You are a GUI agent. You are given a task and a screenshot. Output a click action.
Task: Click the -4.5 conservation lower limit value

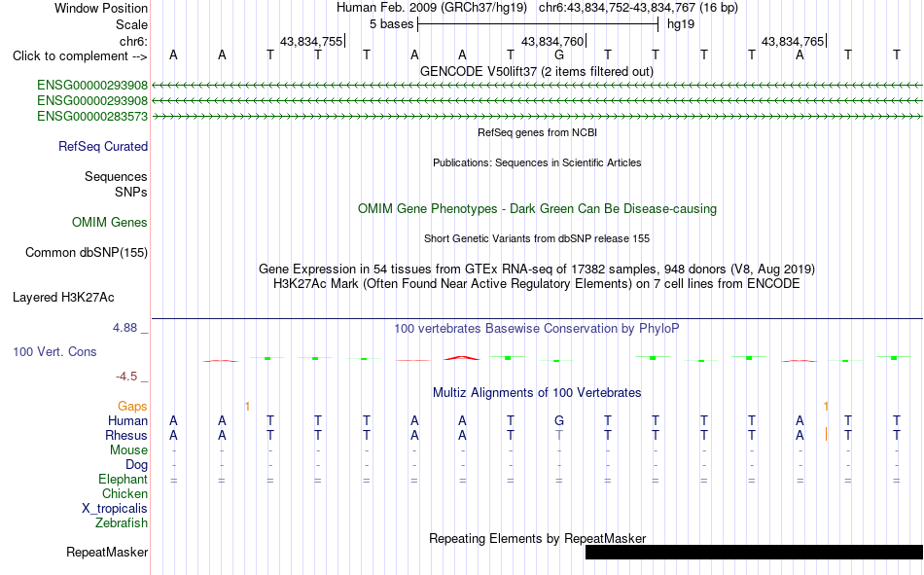click(x=126, y=377)
